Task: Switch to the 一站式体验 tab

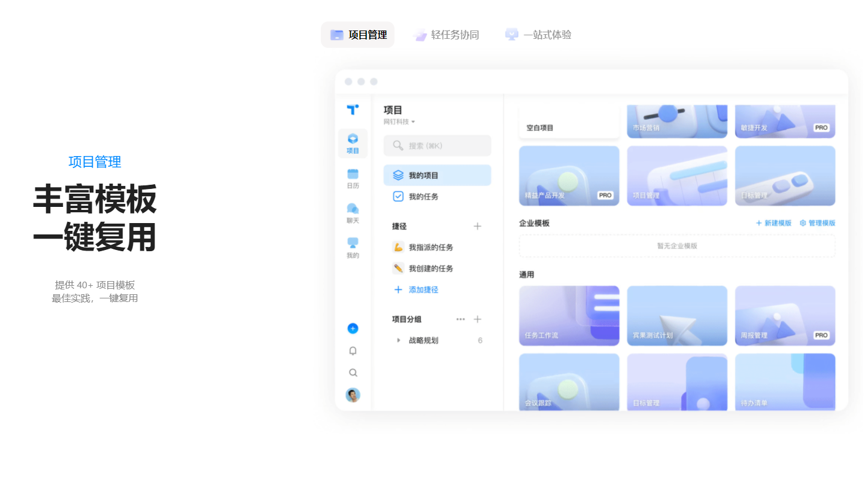Action: (538, 35)
